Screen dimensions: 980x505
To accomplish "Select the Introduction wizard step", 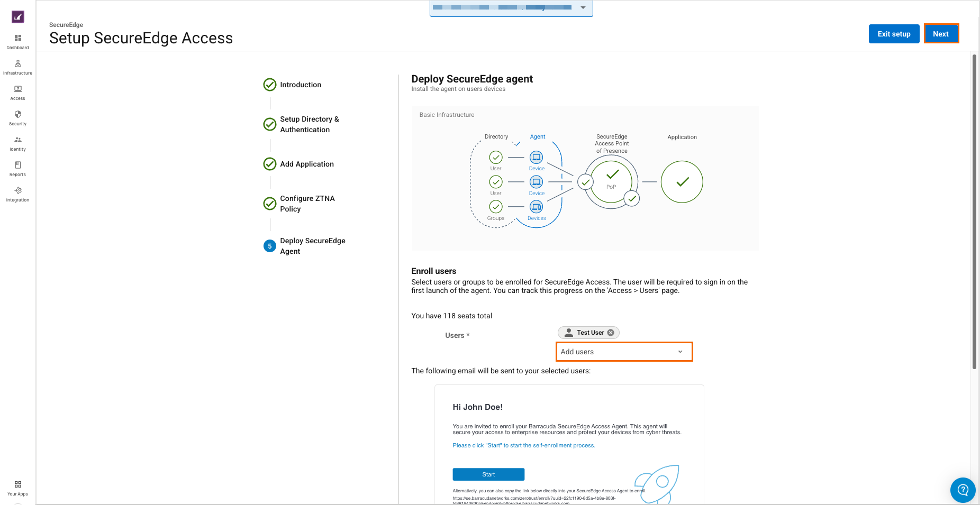I will pyautogui.click(x=300, y=85).
